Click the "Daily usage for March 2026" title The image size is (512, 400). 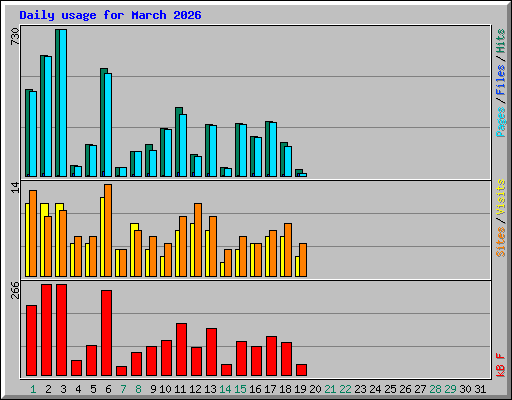coord(110,15)
